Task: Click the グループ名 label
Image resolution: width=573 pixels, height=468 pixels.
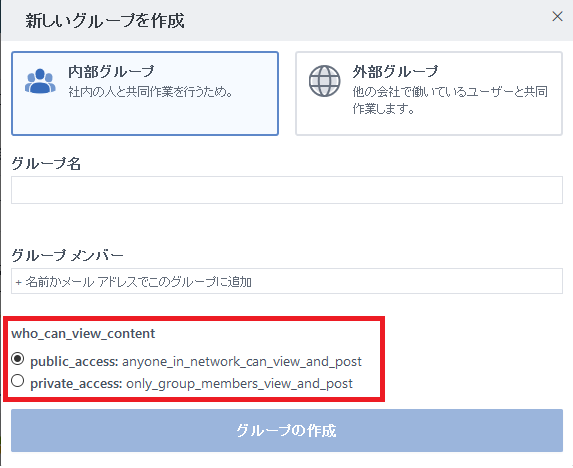Action: [46, 163]
